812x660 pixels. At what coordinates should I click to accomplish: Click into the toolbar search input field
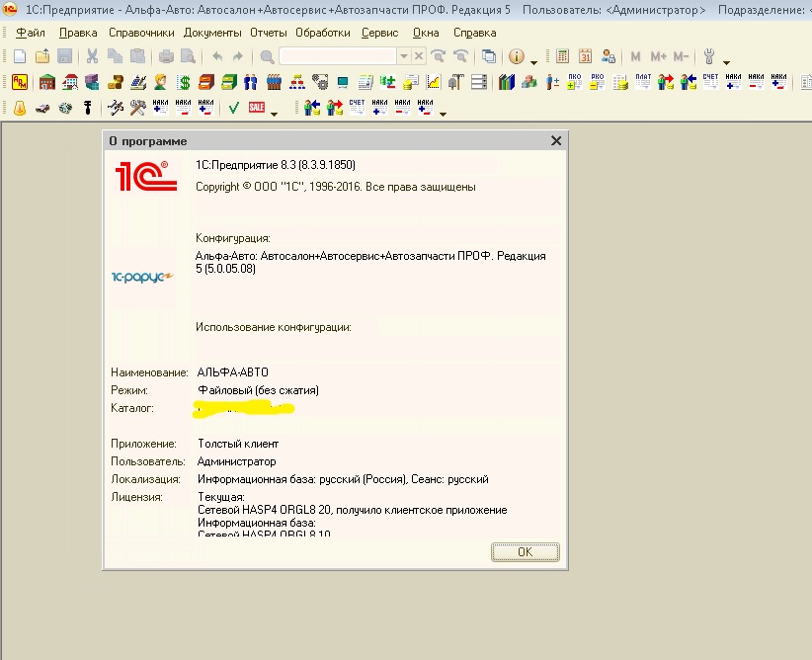(338, 56)
